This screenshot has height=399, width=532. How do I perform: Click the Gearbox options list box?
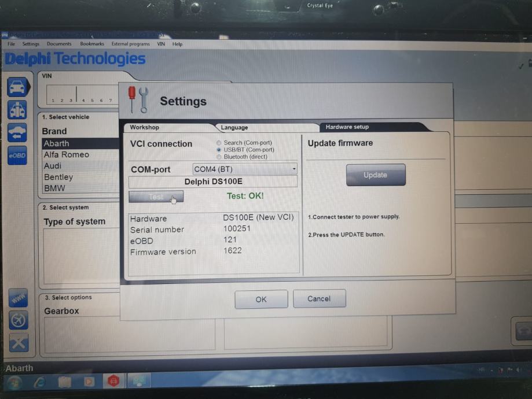[130, 334]
